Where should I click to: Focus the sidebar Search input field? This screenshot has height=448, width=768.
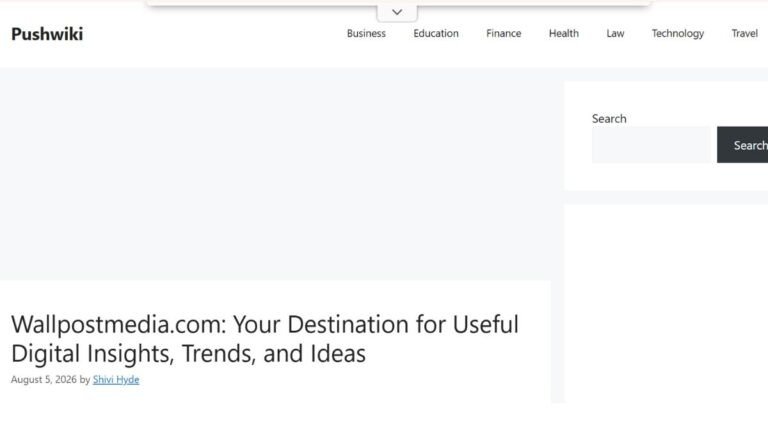[x=651, y=145]
